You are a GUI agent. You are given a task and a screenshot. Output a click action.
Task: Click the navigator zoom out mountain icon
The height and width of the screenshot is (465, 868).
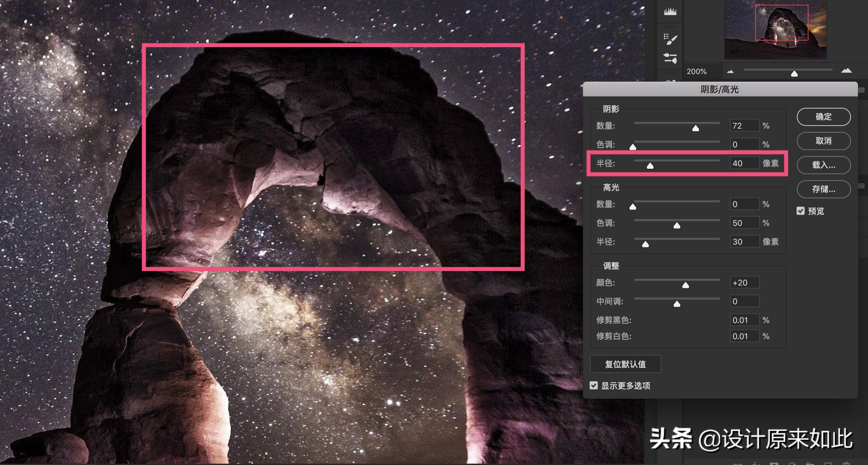click(x=730, y=72)
